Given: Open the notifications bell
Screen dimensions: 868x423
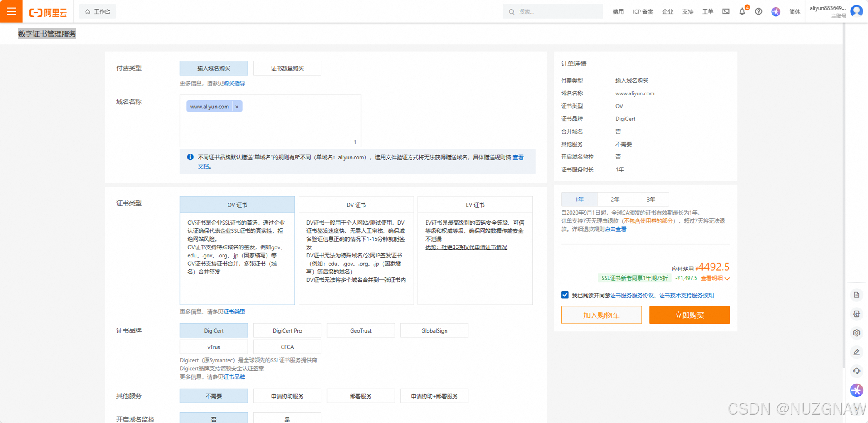Looking at the screenshot, I should (x=742, y=12).
